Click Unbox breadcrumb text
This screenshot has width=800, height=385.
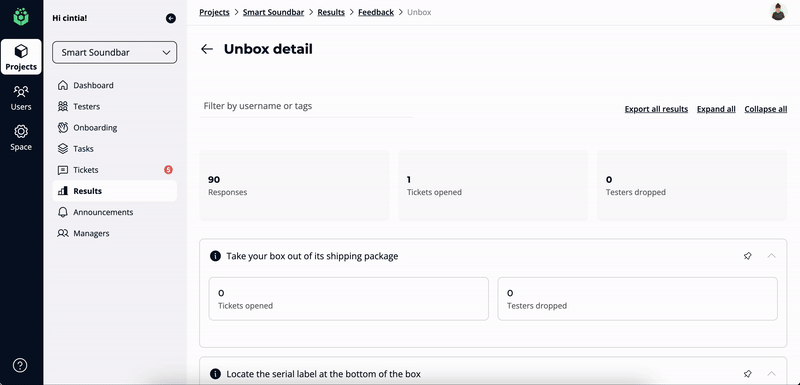pos(419,12)
